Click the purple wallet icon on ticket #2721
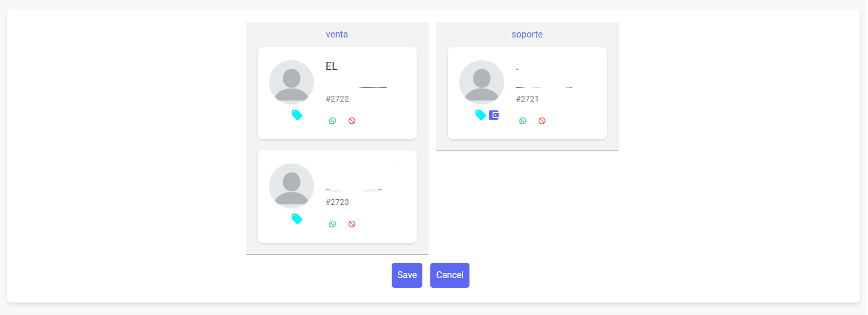Screen dimensions: 868x315 (x=494, y=115)
